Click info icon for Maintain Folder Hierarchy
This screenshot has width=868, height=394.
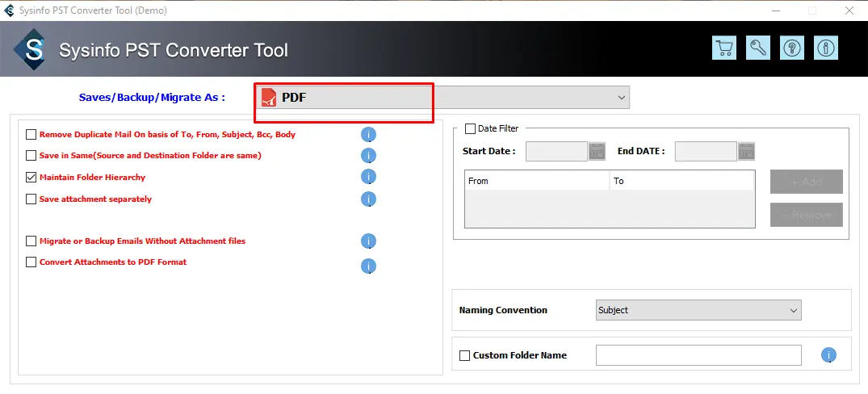[368, 177]
